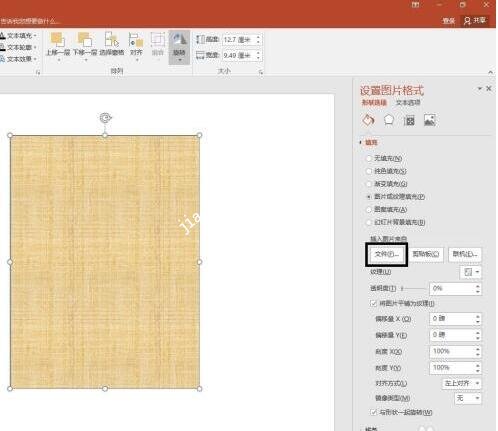Screen dimensions: 498x431
Task: Click the Share (共享) button
Action: [475, 21]
